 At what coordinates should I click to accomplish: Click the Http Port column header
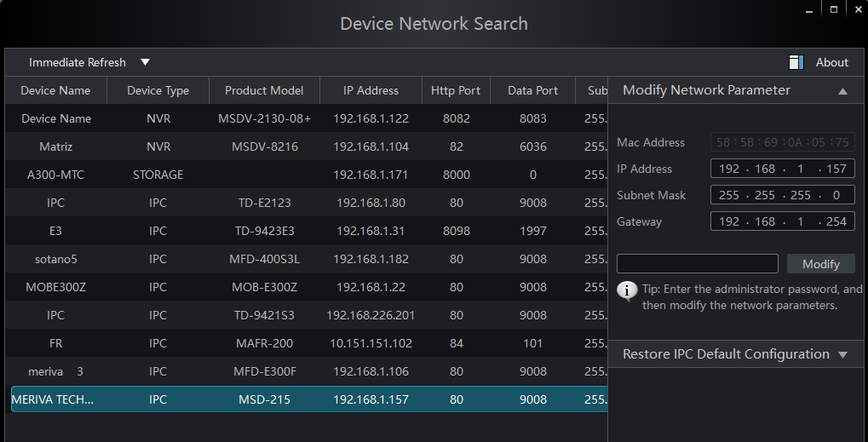coord(456,90)
